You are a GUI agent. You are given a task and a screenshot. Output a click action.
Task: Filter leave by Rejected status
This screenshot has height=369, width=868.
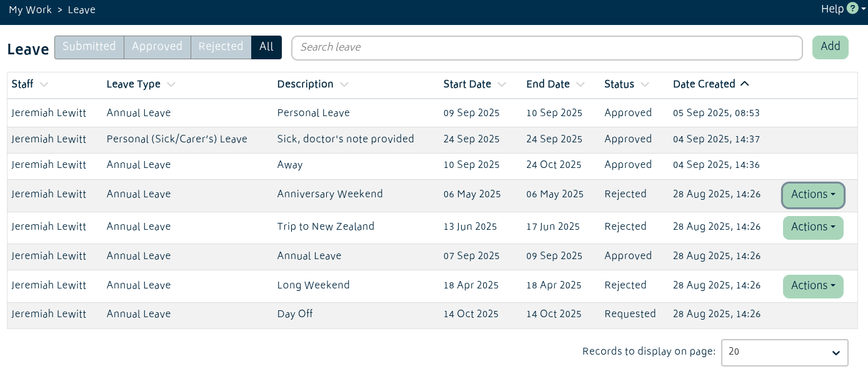coord(221,47)
